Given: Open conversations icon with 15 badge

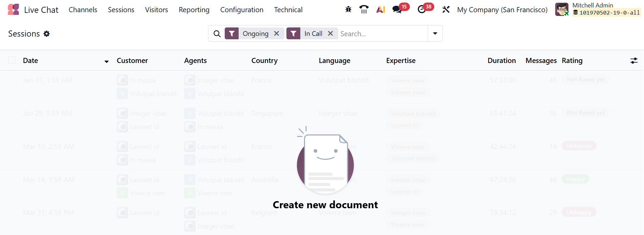Looking at the screenshot, I should [x=397, y=9].
